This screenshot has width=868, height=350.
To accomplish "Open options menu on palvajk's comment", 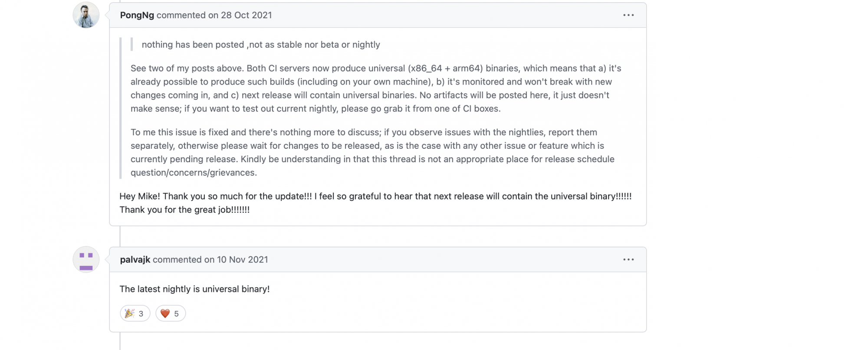I will [628, 260].
